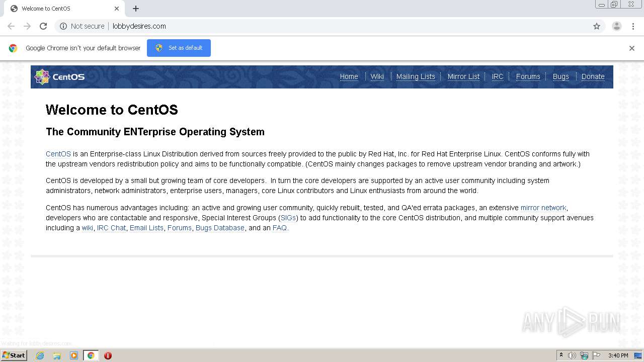Follow the 'FAQ' link
The height and width of the screenshot is (362, 644).
(280, 228)
